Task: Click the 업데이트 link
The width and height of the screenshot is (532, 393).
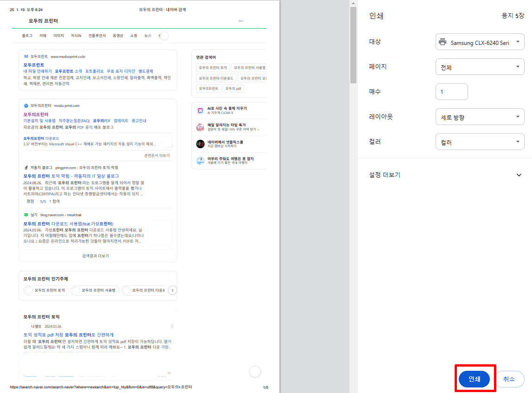Action: click(121, 121)
